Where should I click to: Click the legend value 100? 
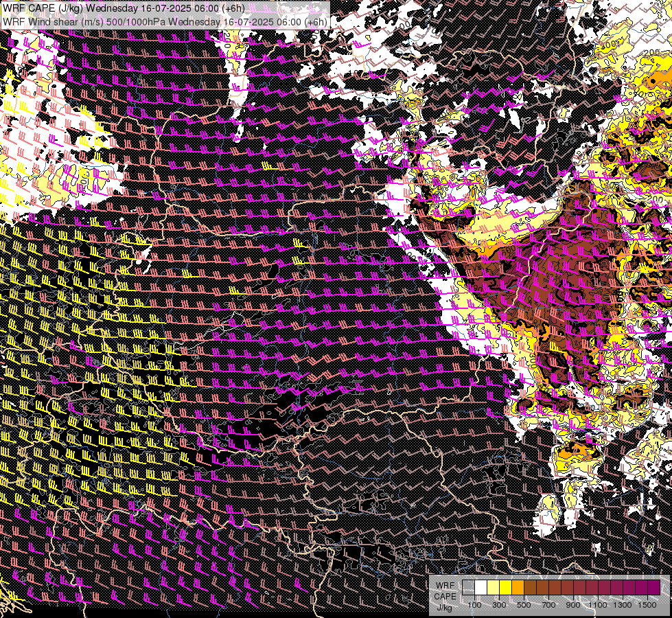(x=474, y=605)
